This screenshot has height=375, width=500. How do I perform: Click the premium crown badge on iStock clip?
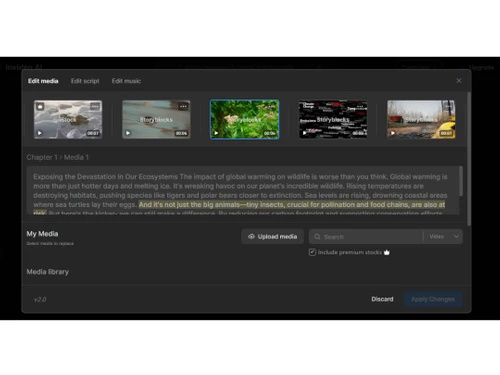click(x=40, y=106)
